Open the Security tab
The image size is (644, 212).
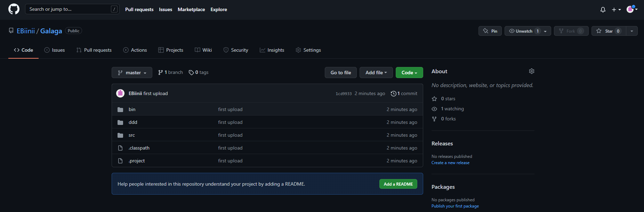pos(236,50)
